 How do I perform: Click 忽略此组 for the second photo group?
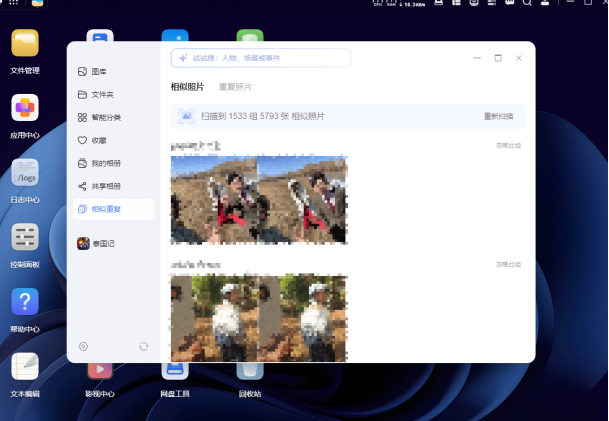tap(508, 264)
